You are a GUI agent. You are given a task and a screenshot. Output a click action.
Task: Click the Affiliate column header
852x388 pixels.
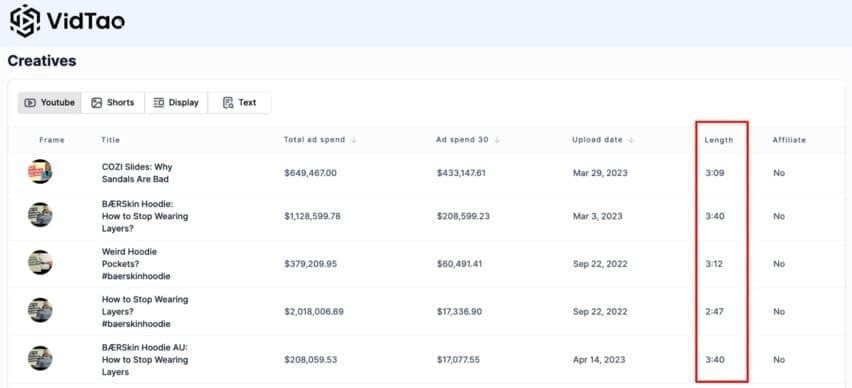click(789, 140)
